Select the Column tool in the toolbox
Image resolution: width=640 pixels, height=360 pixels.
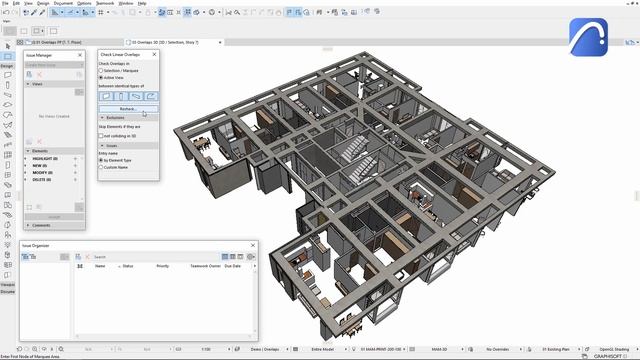coord(8,85)
